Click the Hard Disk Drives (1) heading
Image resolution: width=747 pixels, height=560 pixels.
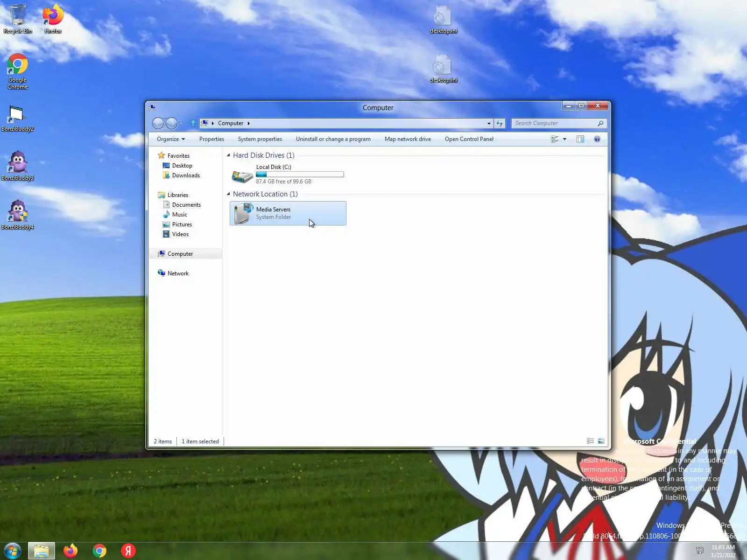point(264,155)
